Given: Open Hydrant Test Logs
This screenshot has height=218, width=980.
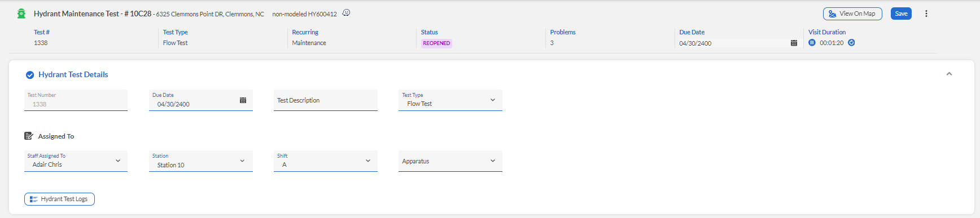Looking at the screenshot, I should tap(59, 199).
